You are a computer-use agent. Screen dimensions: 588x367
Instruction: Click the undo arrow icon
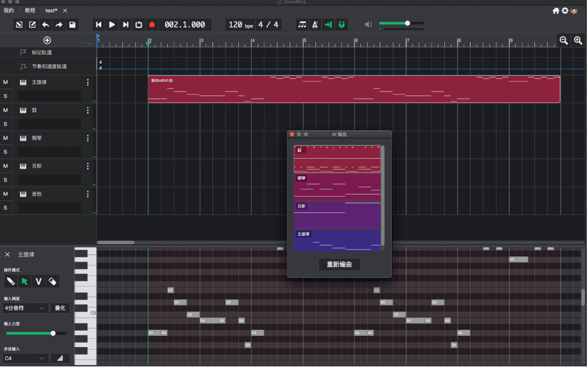tap(46, 25)
